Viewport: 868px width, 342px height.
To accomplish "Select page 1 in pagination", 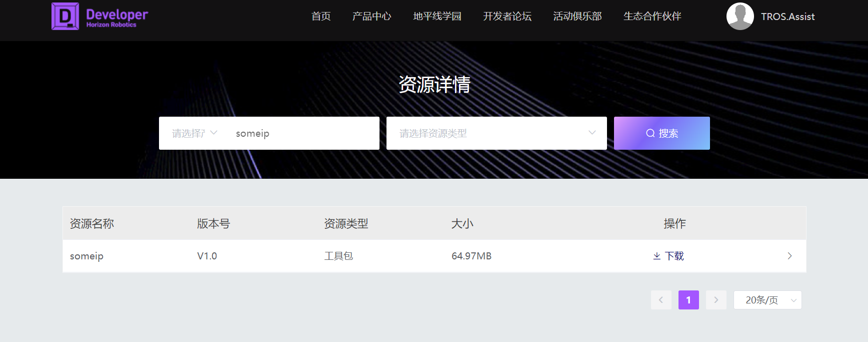I will click(x=688, y=300).
